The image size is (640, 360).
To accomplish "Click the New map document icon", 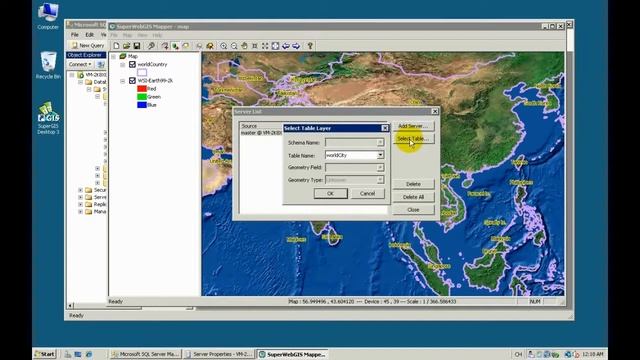I will [x=116, y=46].
